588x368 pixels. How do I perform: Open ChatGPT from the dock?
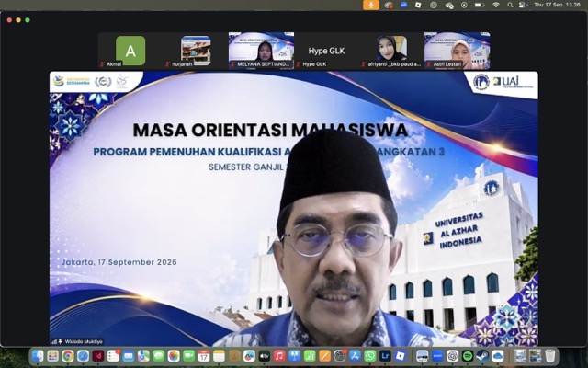click(x=453, y=356)
